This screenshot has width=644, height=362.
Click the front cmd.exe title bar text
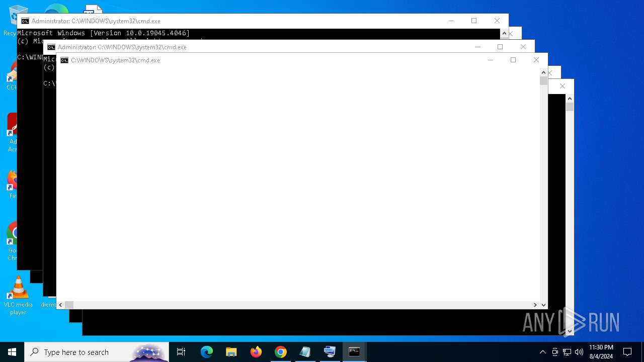115,60
